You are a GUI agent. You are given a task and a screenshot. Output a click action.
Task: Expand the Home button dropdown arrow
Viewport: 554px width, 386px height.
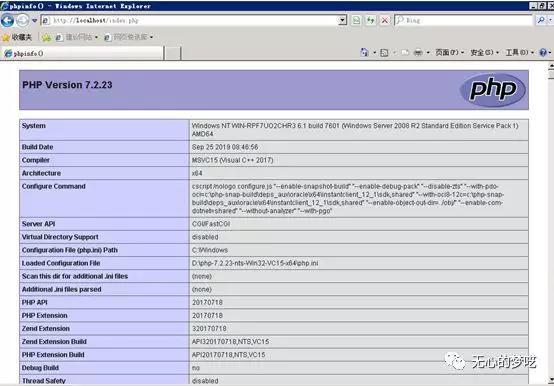point(375,53)
